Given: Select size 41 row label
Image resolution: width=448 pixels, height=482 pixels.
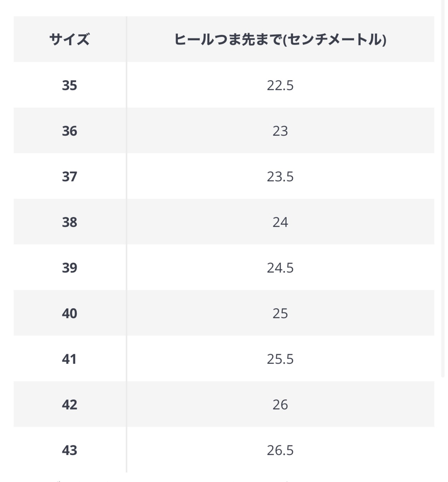Looking at the screenshot, I should point(69,359).
